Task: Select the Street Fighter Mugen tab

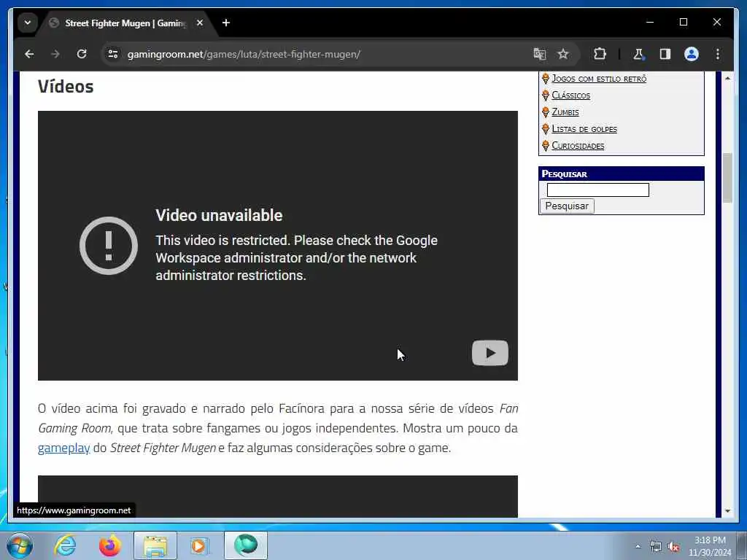Action: 125,23
